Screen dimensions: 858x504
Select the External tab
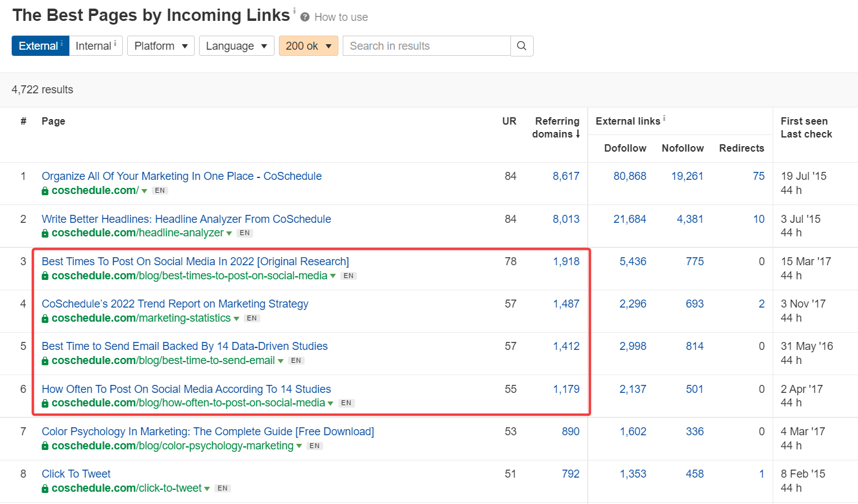tap(41, 46)
